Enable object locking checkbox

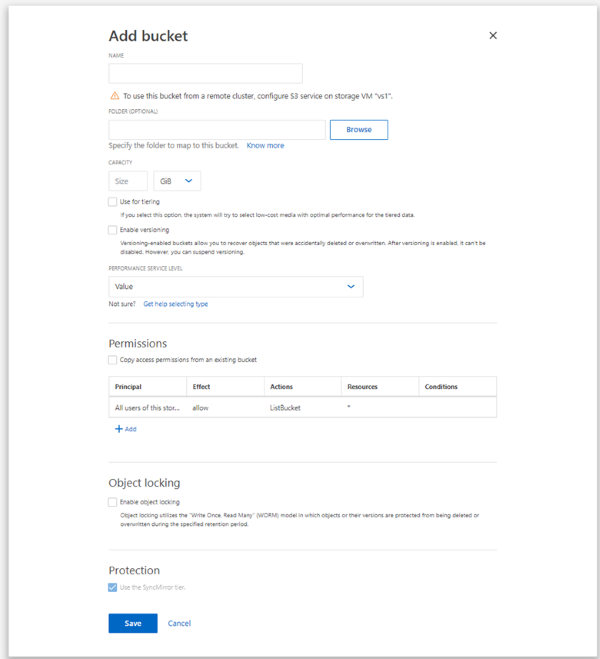point(113,502)
